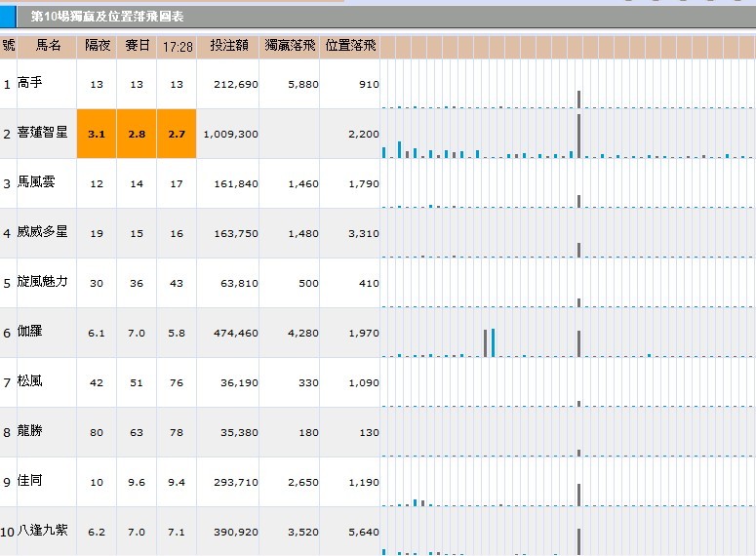Click race-day odds 9.6 for 佳同
This screenshot has width=756, height=556.
(x=137, y=482)
